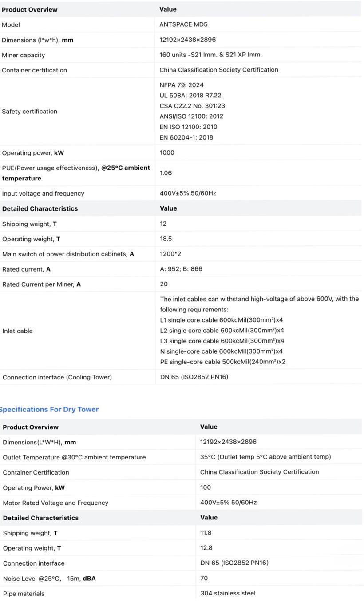364x603 pixels.
Task: Click the NFPA 79: 2024 certification line
Action: coord(182,85)
